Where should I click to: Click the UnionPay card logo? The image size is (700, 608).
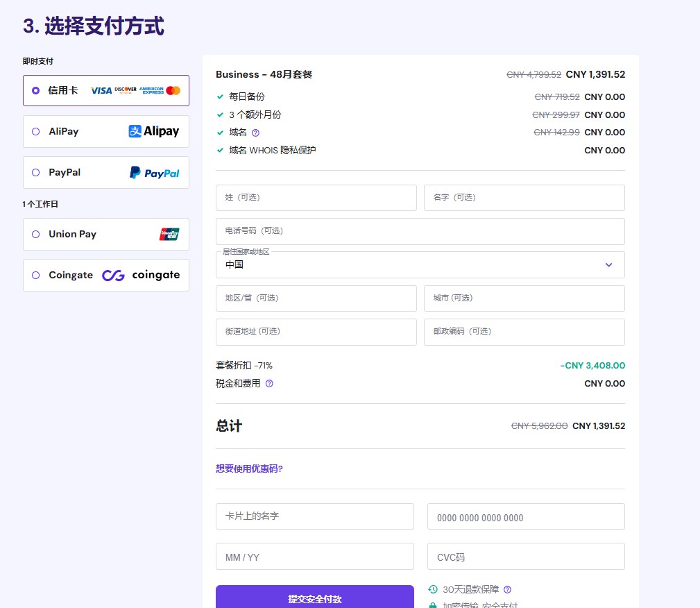(169, 235)
